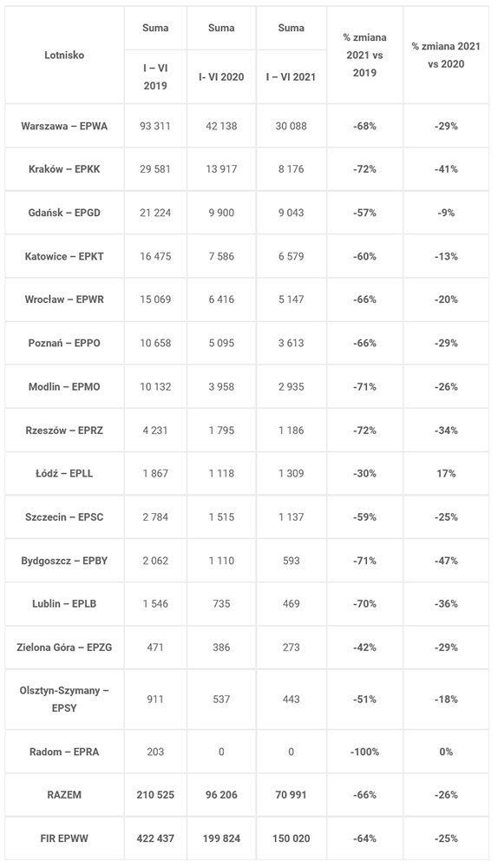Click Kraków – EPKK airport cell
This screenshot has width=498, height=868.
[64, 169]
